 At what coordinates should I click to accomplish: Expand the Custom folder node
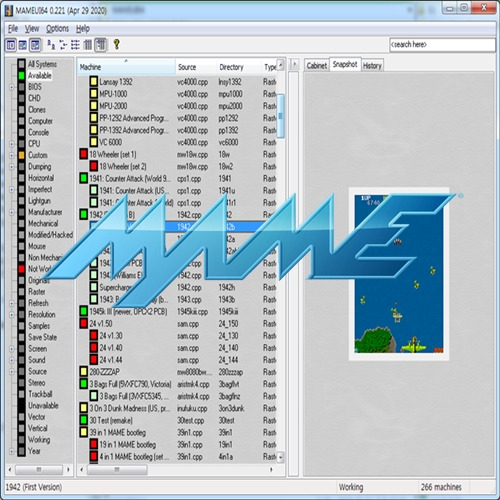tap(12, 155)
